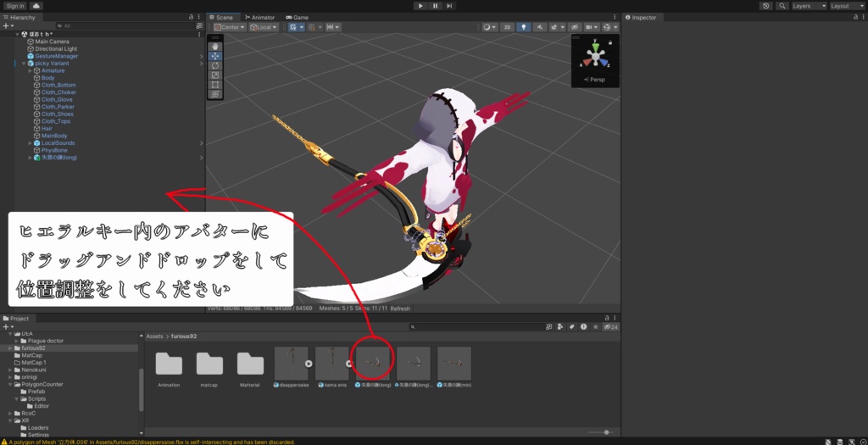
Task: Open the disappersaise model thumbnail
Action: pyautogui.click(x=292, y=364)
